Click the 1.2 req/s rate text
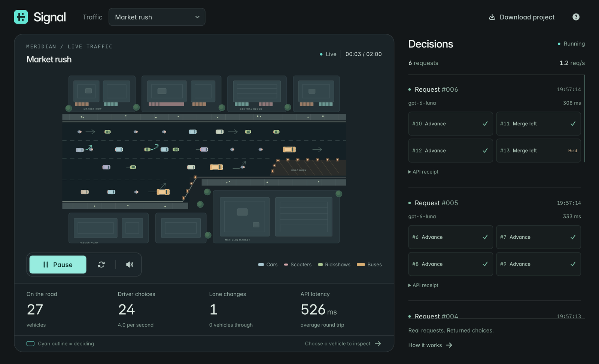 (x=572, y=63)
